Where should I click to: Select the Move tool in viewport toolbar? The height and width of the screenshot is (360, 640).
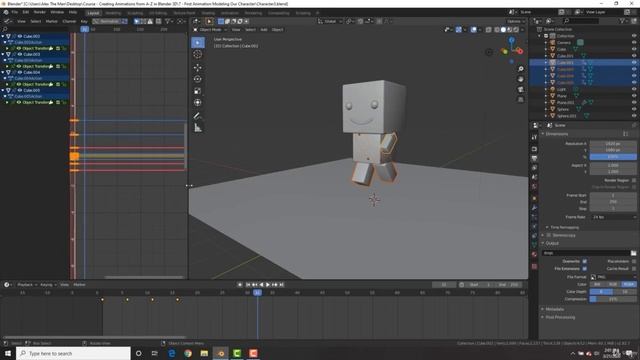[x=198, y=67]
